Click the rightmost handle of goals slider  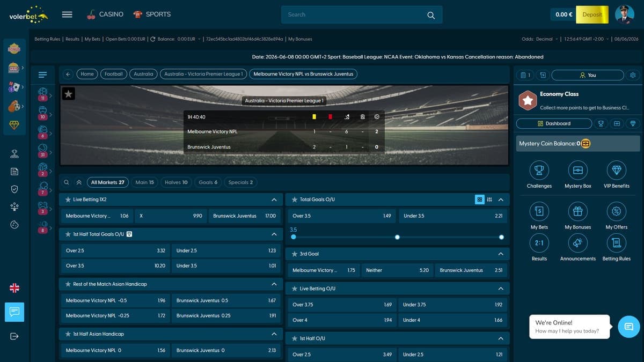coord(501,237)
